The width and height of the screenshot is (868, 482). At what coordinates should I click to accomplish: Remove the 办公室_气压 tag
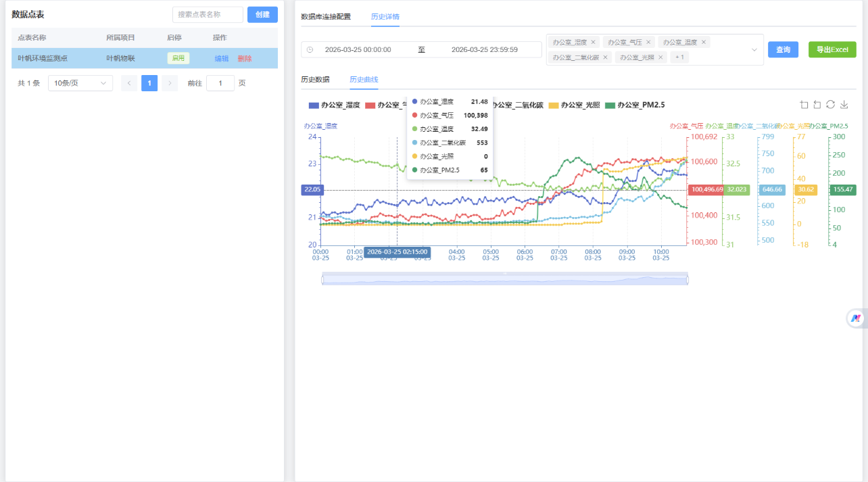pos(648,42)
